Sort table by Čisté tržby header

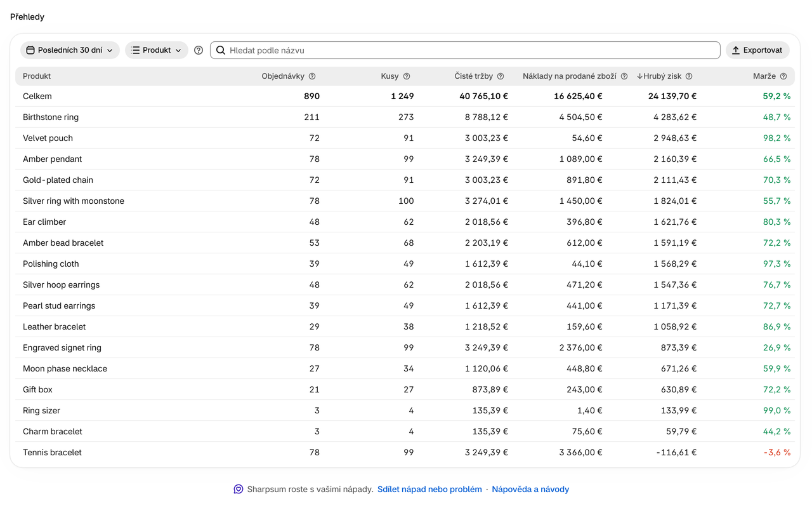click(473, 76)
